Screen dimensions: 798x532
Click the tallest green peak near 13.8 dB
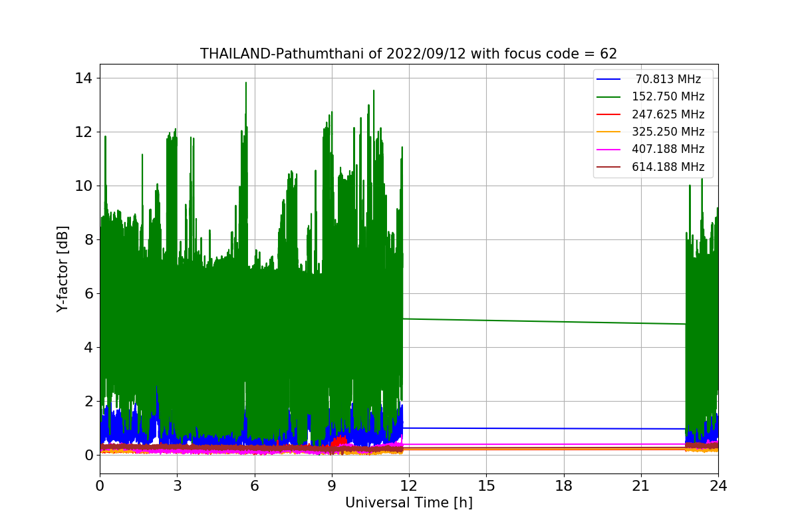tap(246, 84)
